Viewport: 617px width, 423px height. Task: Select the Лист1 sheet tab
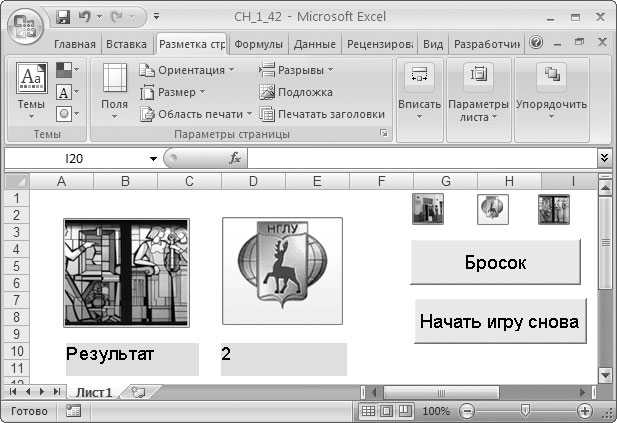coord(94,392)
